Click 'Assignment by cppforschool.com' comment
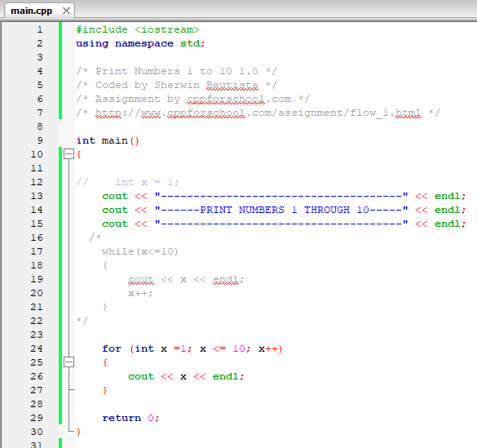 pyautogui.click(x=193, y=99)
